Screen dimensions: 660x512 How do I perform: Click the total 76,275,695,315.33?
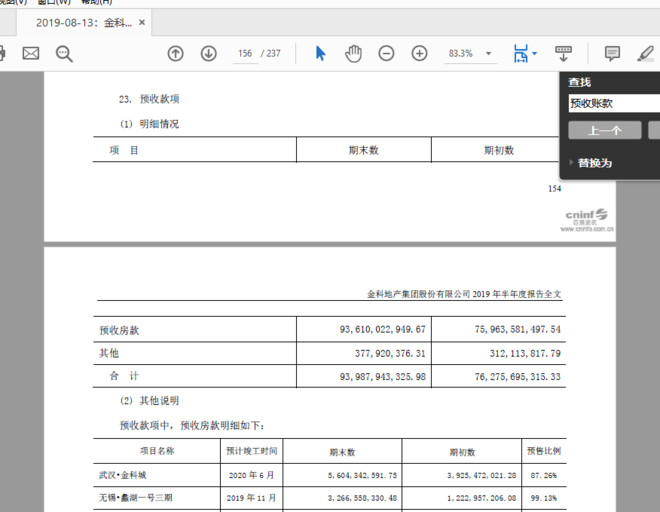(x=518, y=376)
